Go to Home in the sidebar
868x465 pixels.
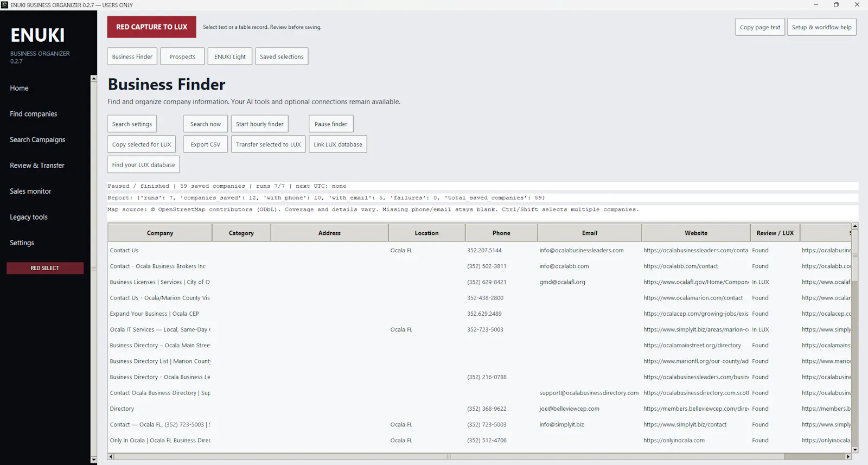(x=20, y=88)
